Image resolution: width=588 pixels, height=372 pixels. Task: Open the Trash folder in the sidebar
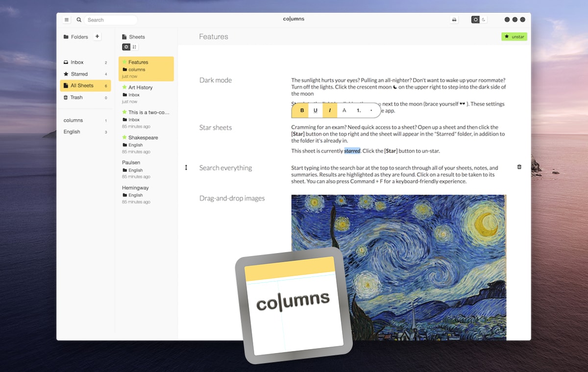(75, 97)
